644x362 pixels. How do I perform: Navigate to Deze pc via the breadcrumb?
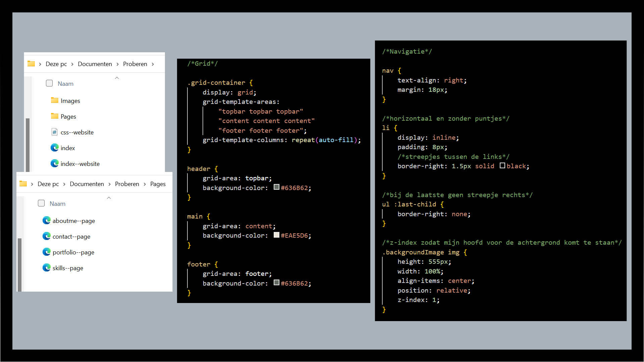(56, 64)
